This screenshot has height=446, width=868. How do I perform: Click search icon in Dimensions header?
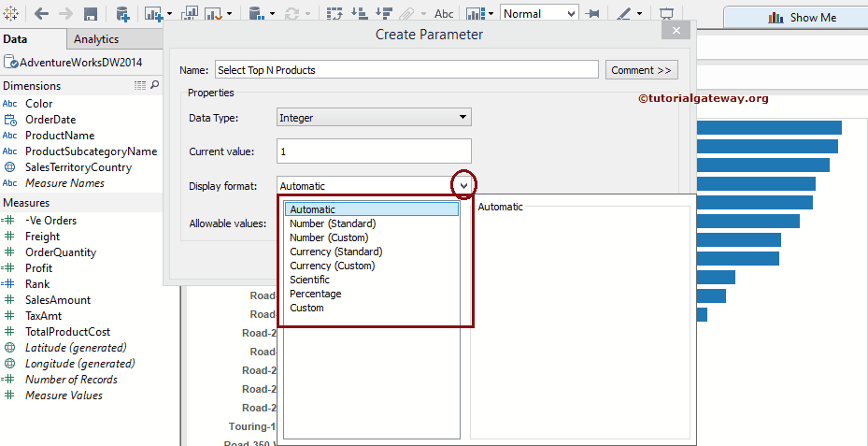pos(155,85)
